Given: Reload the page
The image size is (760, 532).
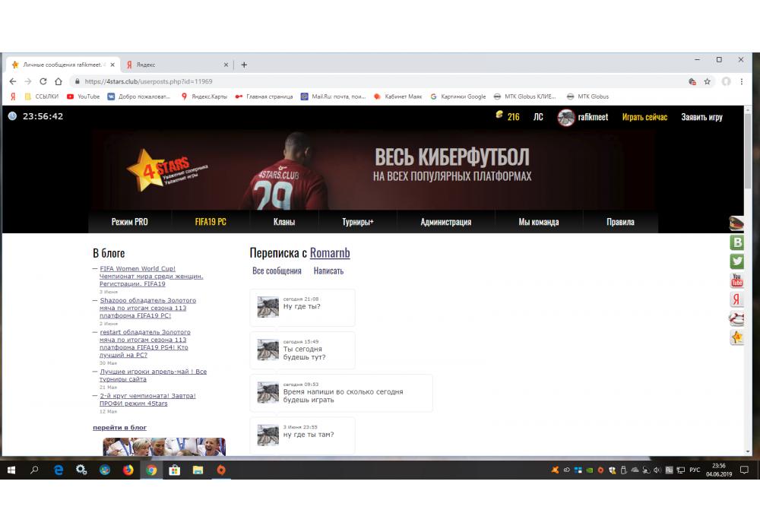Looking at the screenshot, I should [x=43, y=81].
